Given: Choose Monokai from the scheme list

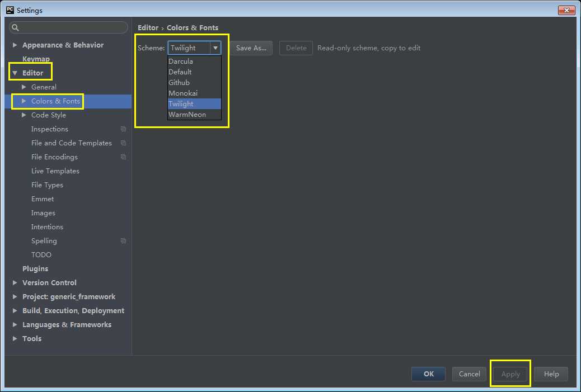Looking at the screenshot, I should (x=194, y=93).
